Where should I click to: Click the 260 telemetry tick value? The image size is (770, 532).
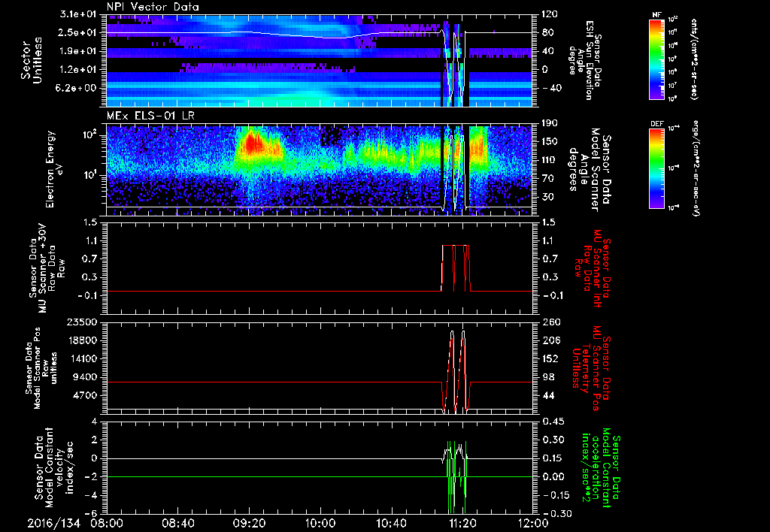click(x=550, y=322)
